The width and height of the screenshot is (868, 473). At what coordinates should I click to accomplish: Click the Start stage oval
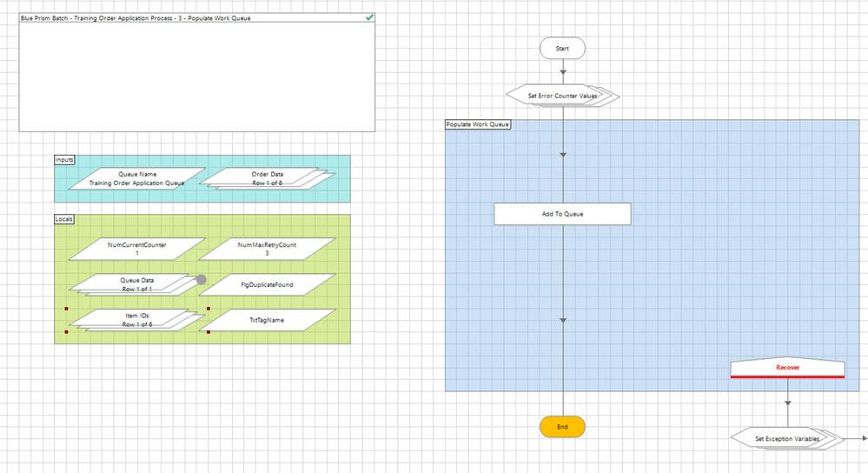coord(562,49)
